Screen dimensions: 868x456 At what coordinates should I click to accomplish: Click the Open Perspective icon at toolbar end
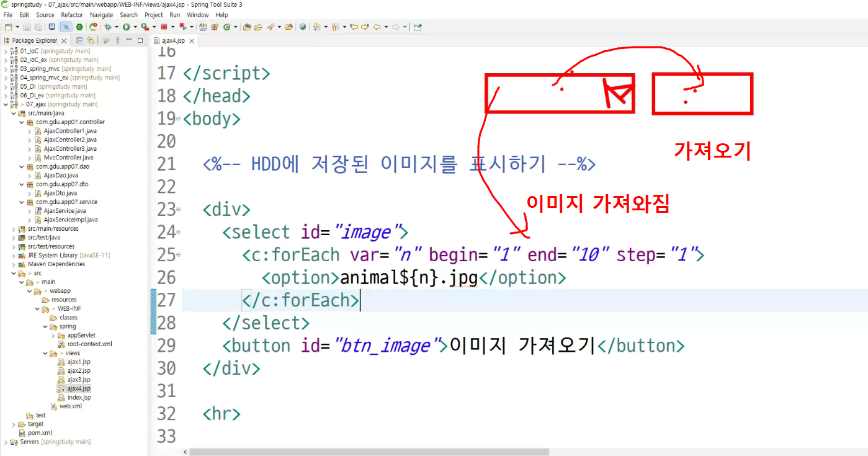click(x=418, y=27)
